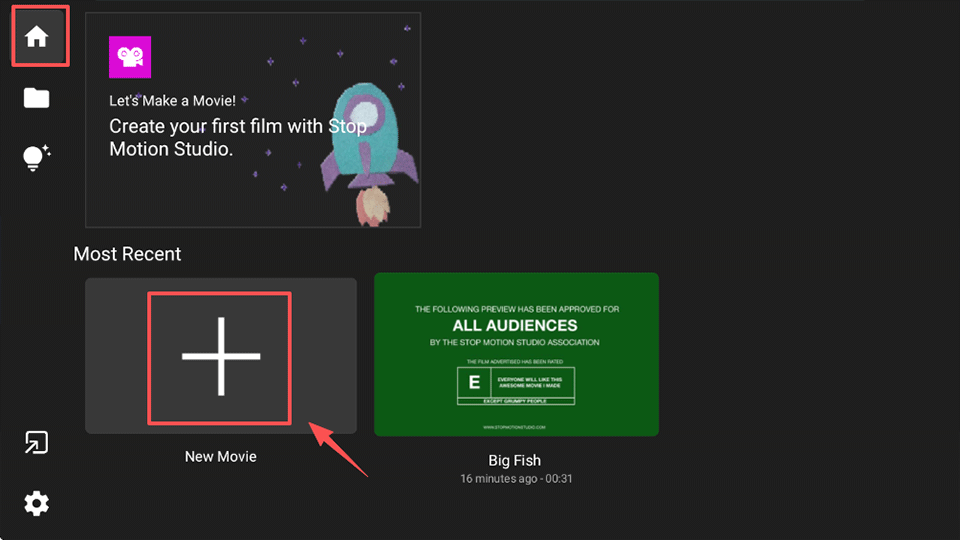Open the settings gear icon
Viewport: 960px width, 540px height.
tap(37, 503)
